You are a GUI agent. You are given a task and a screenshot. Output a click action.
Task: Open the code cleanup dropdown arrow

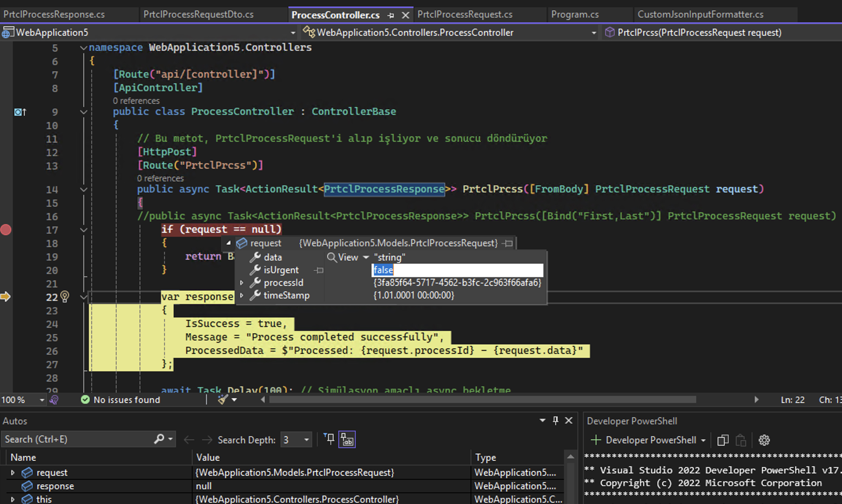234,400
